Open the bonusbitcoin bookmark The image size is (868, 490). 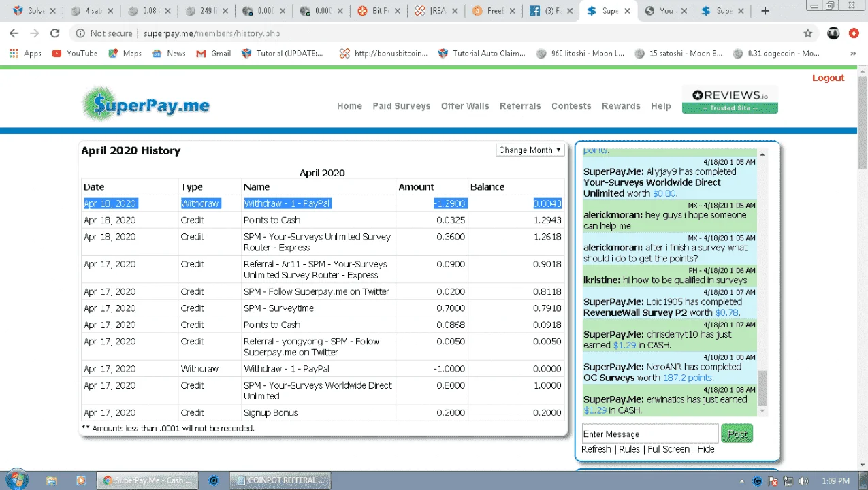click(384, 53)
